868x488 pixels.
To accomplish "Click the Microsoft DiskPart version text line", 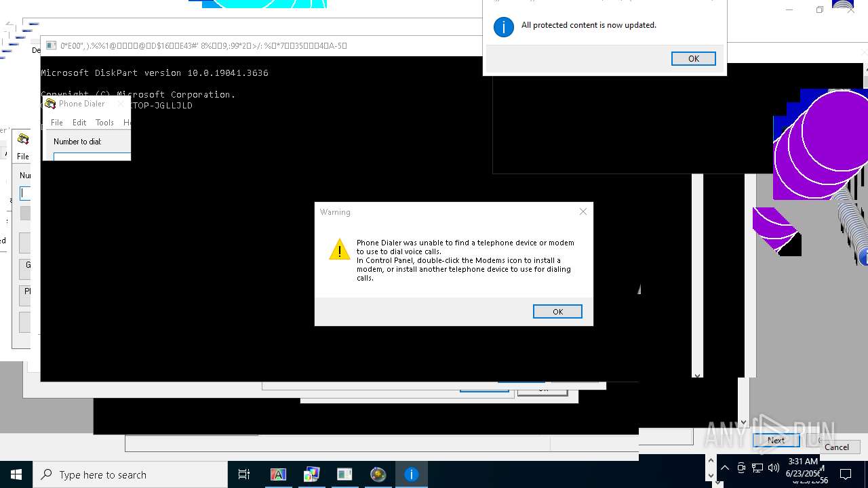I will point(155,73).
